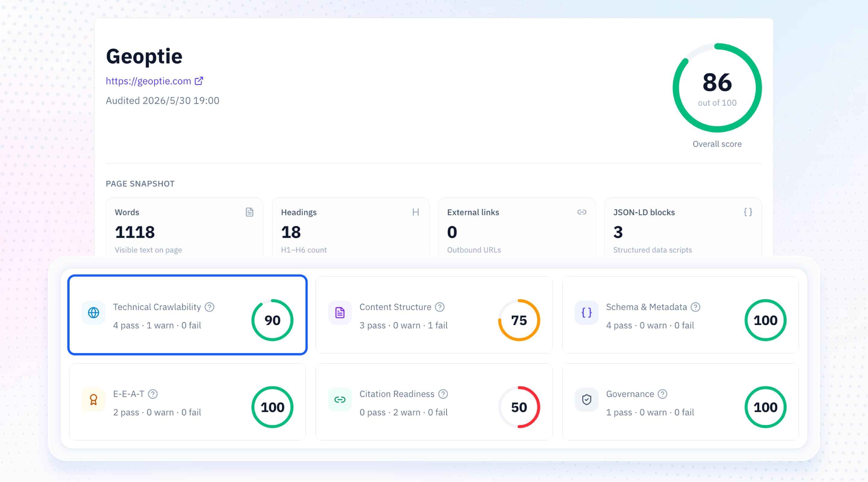This screenshot has height=482, width=868.
Task: Click the shield icon for Governance
Action: (x=586, y=399)
